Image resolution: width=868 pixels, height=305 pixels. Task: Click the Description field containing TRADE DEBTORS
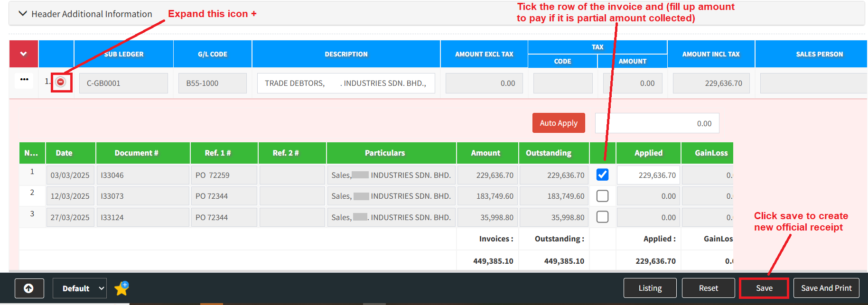click(x=345, y=83)
